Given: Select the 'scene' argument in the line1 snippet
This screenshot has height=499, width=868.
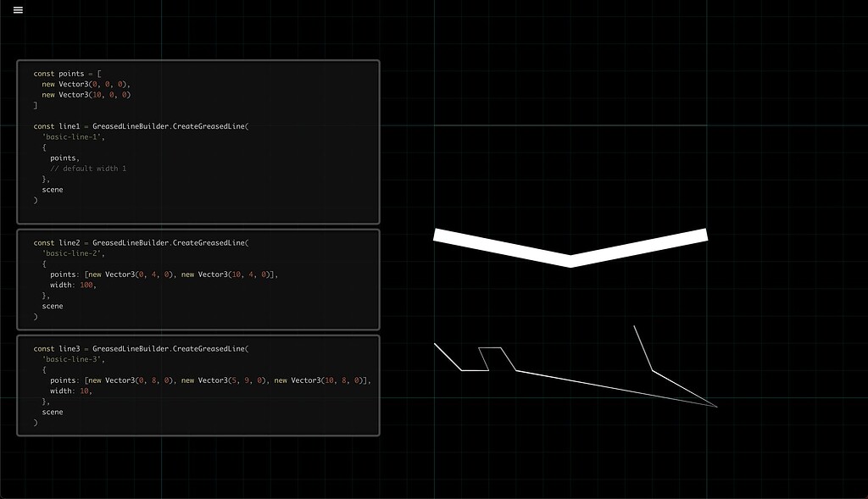Looking at the screenshot, I should click(52, 190).
